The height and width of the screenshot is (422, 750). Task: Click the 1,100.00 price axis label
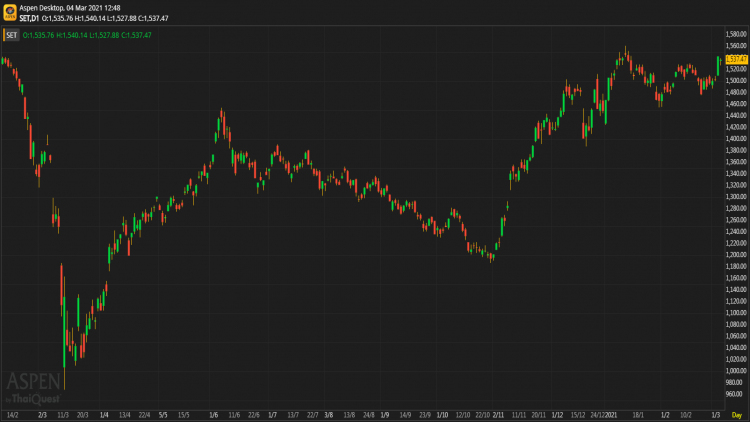click(x=736, y=313)
